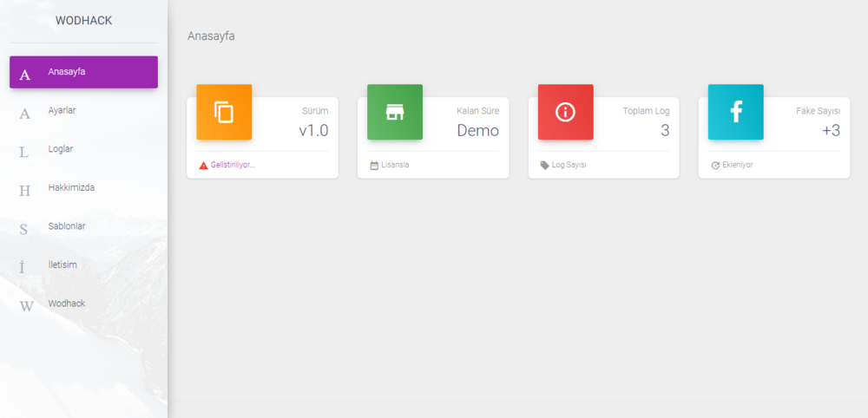The image size is (868, 418).
Task: Click the red warning triangle beside Gelistiriliyor
Action: click(204, 166)
